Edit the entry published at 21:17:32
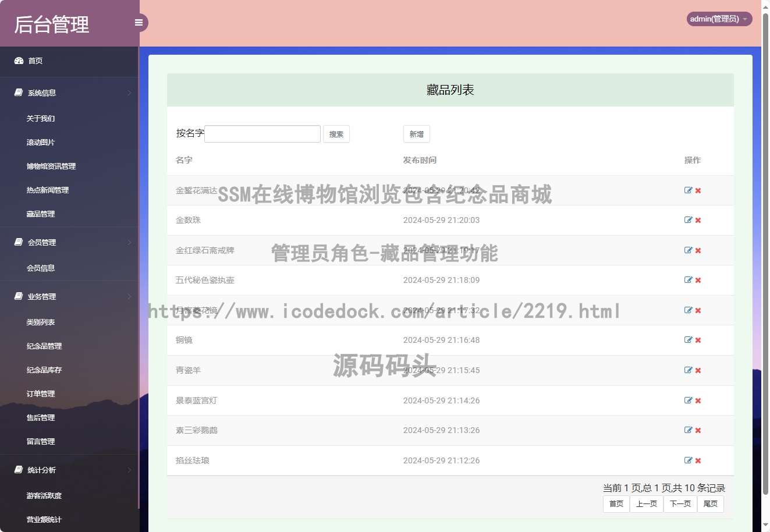Image resolution: width=770 pixels, height=532 pixels. click(x=689, y=310)
